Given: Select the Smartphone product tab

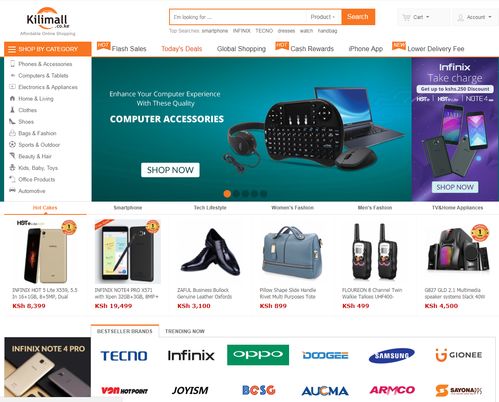Looking at the screenshot, I should (128, 208).
